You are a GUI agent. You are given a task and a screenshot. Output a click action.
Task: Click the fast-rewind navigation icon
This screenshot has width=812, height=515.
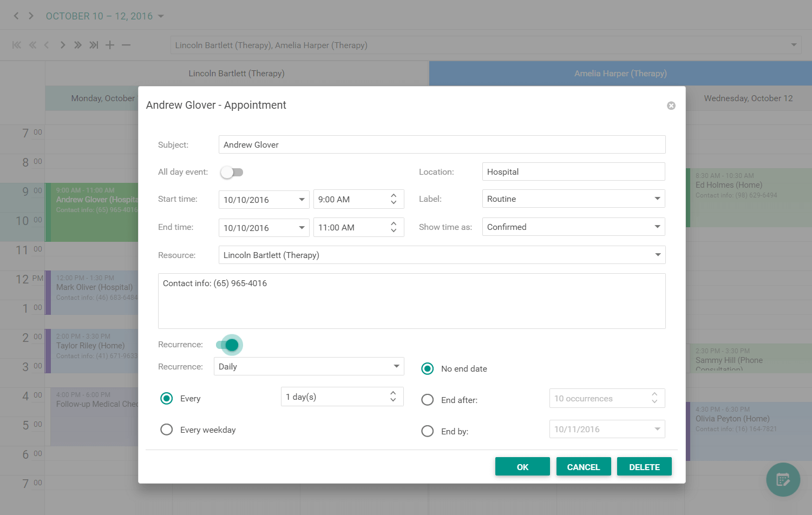pos(32,45)
